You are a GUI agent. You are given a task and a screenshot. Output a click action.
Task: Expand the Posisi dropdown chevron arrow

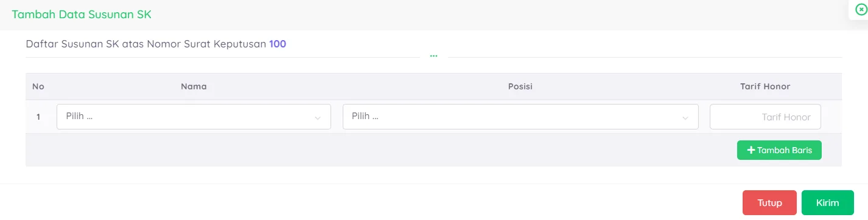[685, 118]
